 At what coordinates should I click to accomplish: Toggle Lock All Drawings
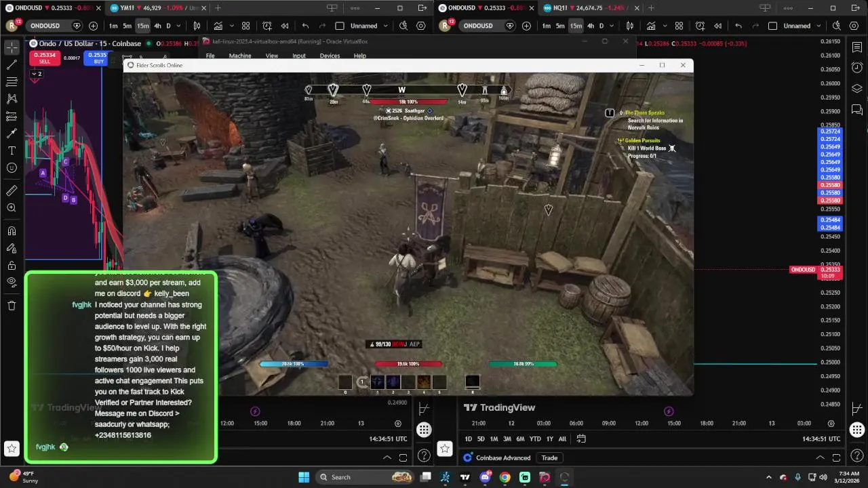12,265
